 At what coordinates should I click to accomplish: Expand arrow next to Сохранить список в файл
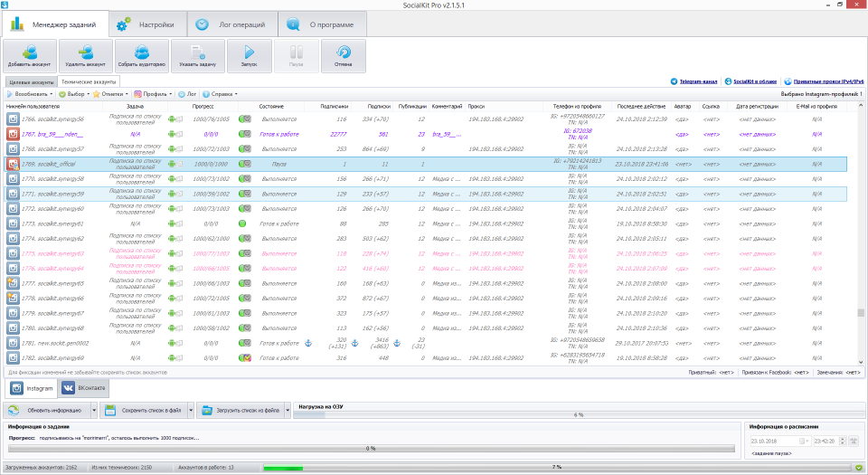[191, 410]
